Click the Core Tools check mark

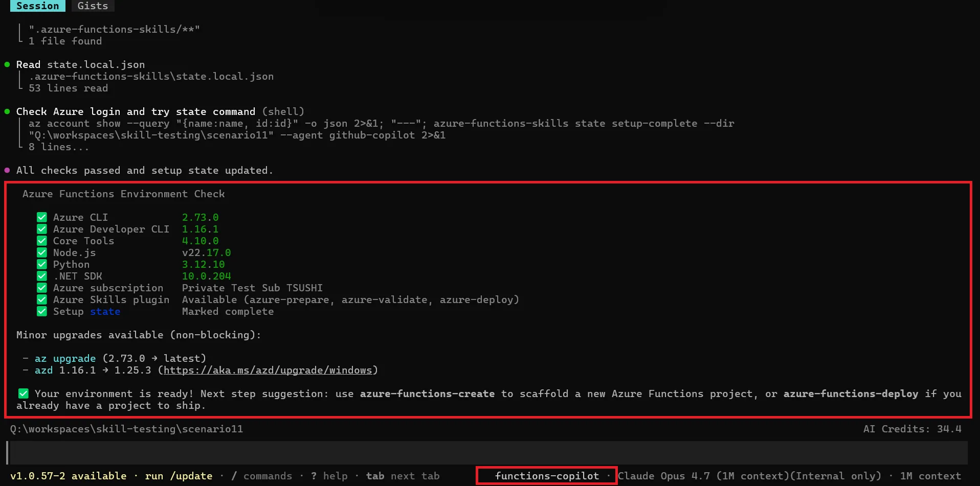(42, 241)
